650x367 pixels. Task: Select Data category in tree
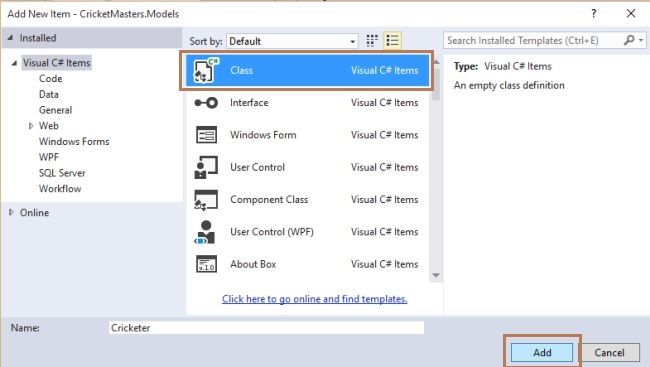[x=49, y=94]
